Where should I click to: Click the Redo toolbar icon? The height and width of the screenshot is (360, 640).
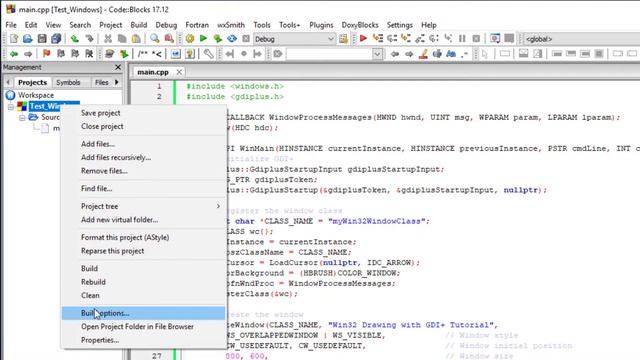tap(89, 39)
